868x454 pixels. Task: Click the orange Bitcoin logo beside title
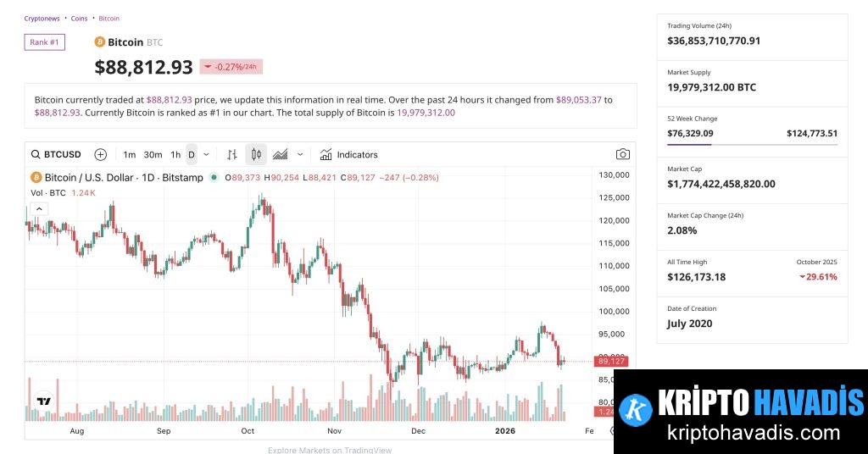[99, 42]
